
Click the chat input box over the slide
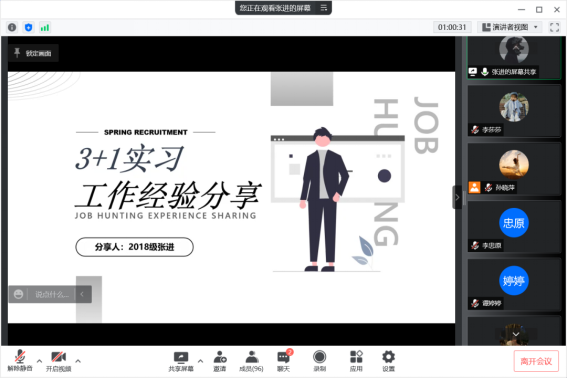[x=51, y=294]
